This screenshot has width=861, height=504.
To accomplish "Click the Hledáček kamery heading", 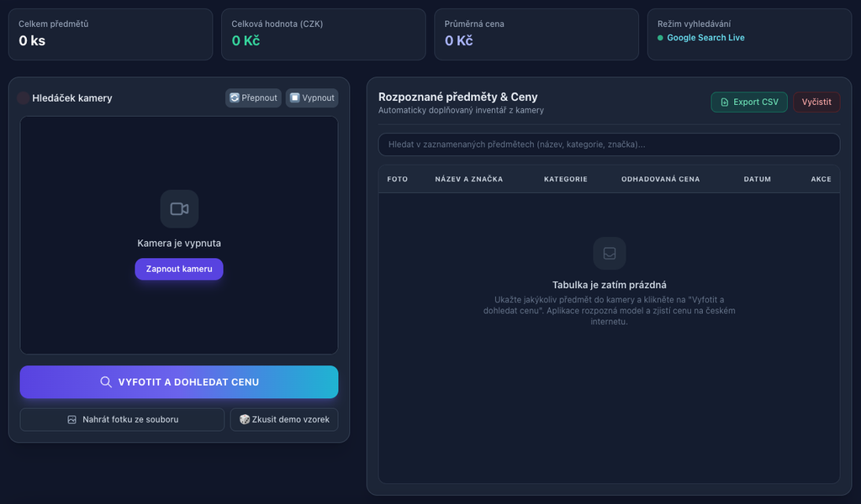I will point(72,98).
